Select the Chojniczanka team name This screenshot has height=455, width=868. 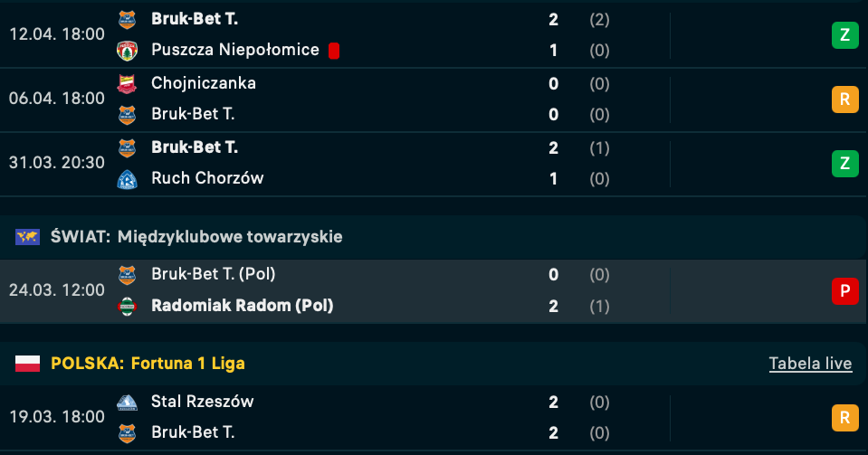tap(204, 83)
